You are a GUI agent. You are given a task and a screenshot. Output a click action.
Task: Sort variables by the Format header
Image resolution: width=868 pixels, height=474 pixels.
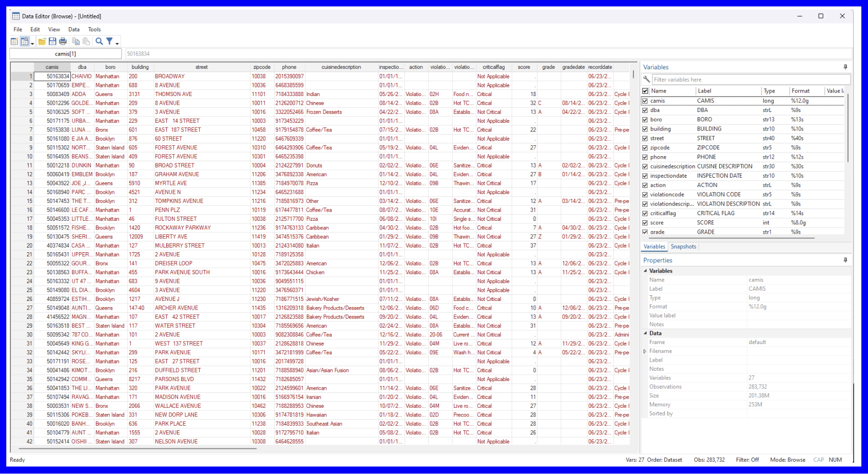tap(806, 91)
